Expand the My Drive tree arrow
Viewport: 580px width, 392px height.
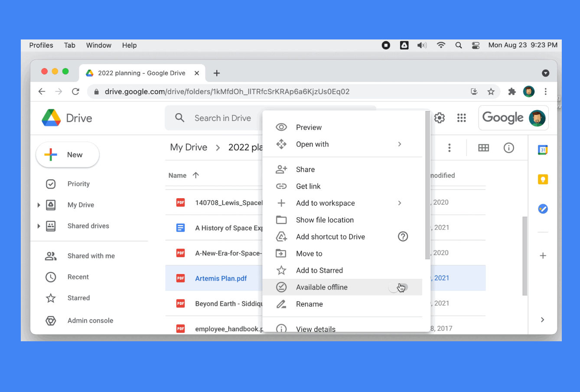tap(39, 205)
